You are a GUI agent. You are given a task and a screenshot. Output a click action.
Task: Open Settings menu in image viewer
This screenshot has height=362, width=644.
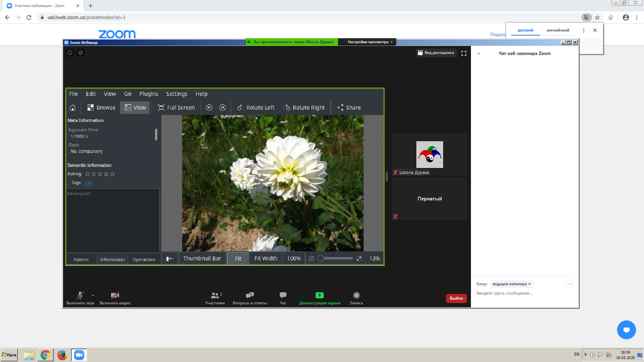tap(177, 94)
